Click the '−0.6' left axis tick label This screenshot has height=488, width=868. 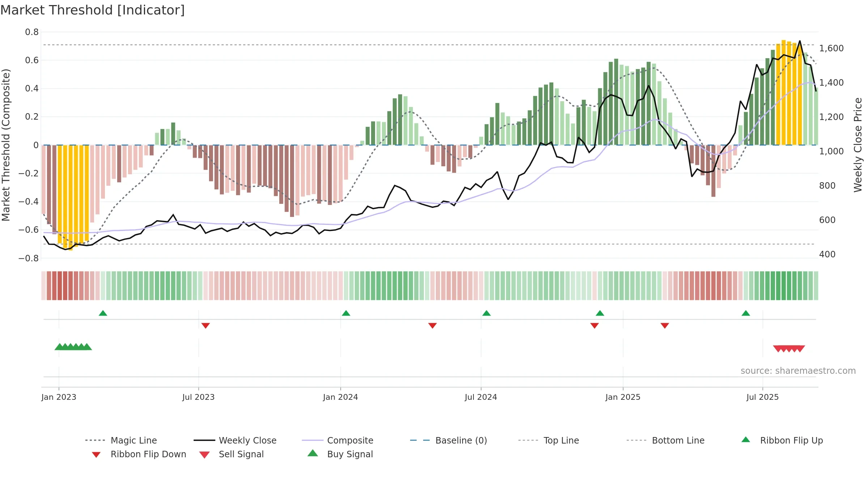(29, 230)
